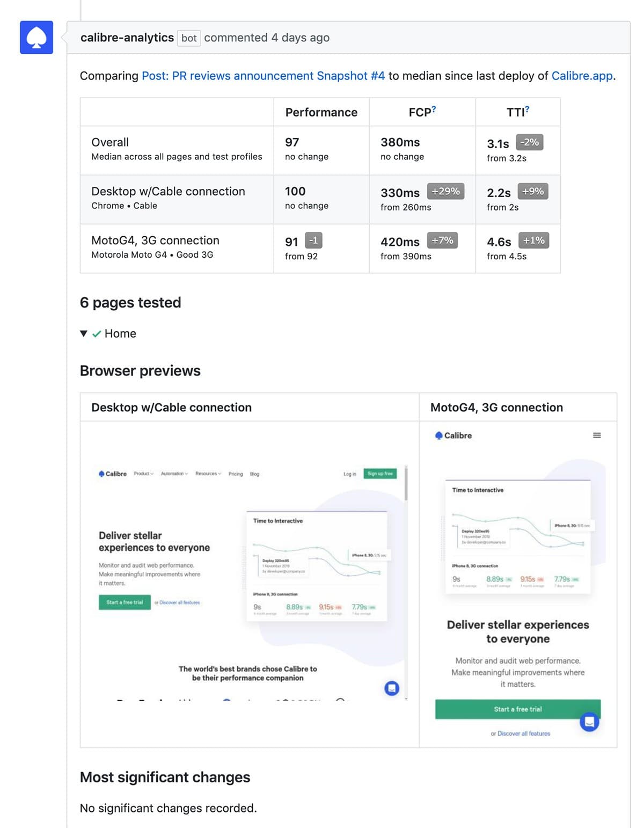This screenshot has height=828, width=644.
Task: Open the chat bubble in the MotoG4 preview
Action: (589, 722)
